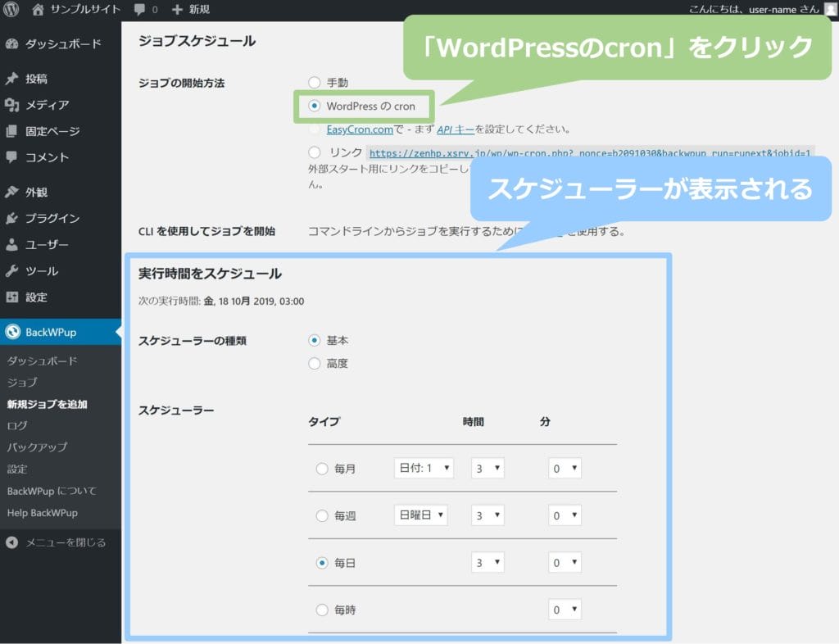The height and width of the screenshot is (644, 839).
Task: Open the ログ submenu item
Action: [17, 425]
